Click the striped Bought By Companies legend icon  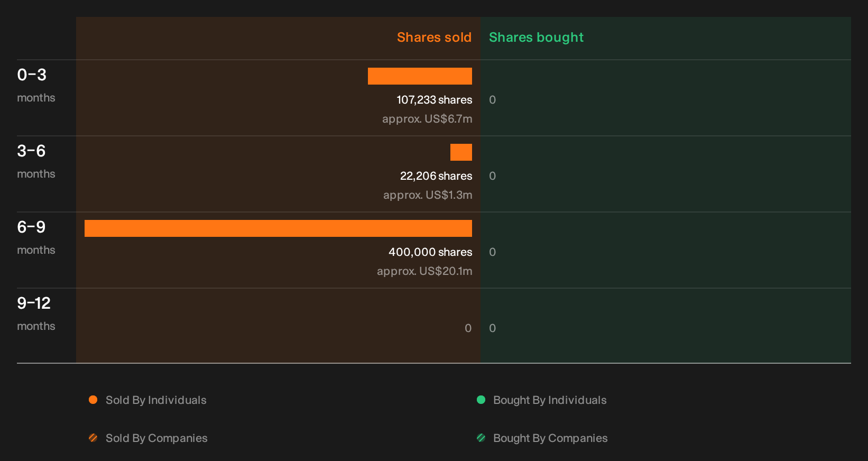481,438
